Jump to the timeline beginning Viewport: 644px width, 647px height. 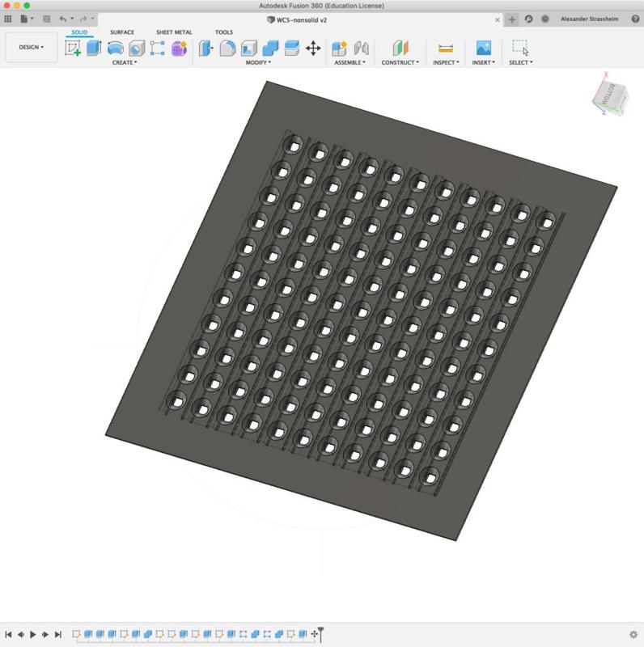(x=8, y=635)
